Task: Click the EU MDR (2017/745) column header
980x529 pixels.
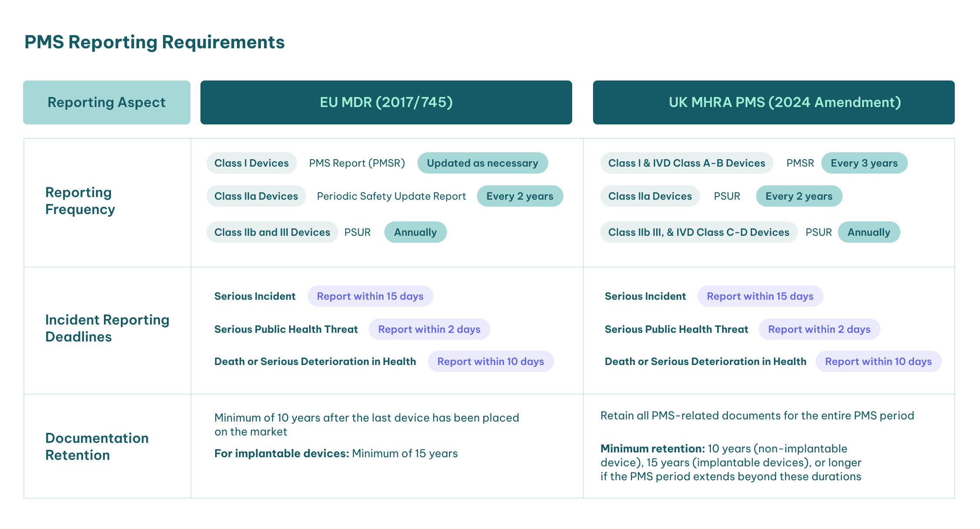Action: 386,102
